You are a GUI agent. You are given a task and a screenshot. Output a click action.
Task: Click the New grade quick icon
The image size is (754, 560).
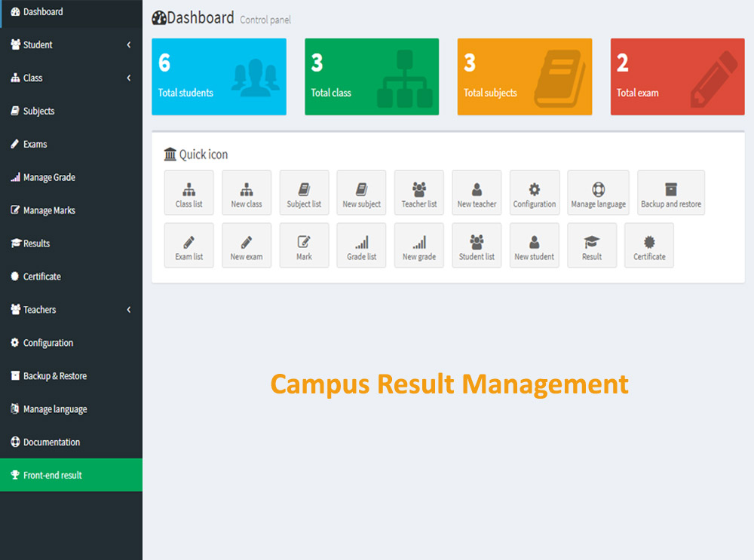tap(418, 245)
